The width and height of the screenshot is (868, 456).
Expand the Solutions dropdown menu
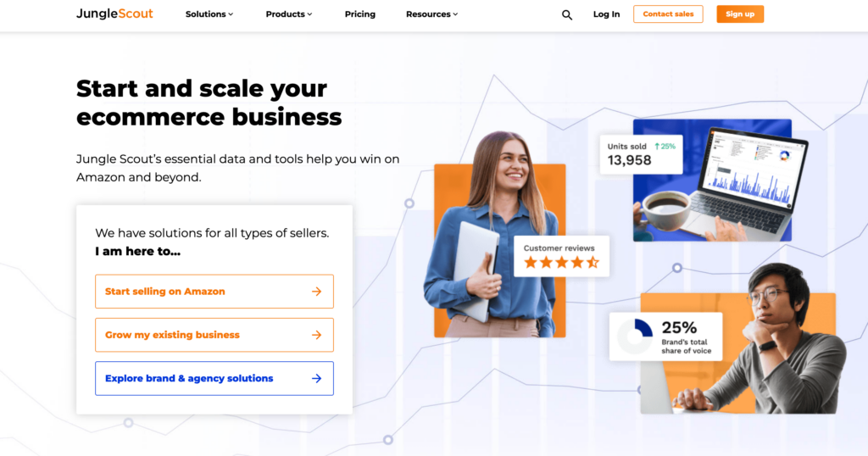click(x=209, y=14)
